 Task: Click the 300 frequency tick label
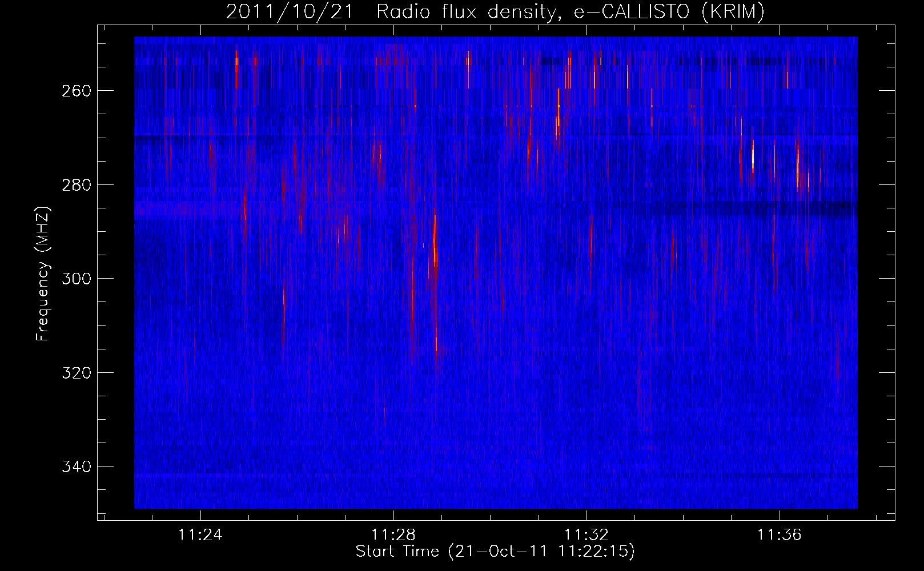tap(76, 279)
